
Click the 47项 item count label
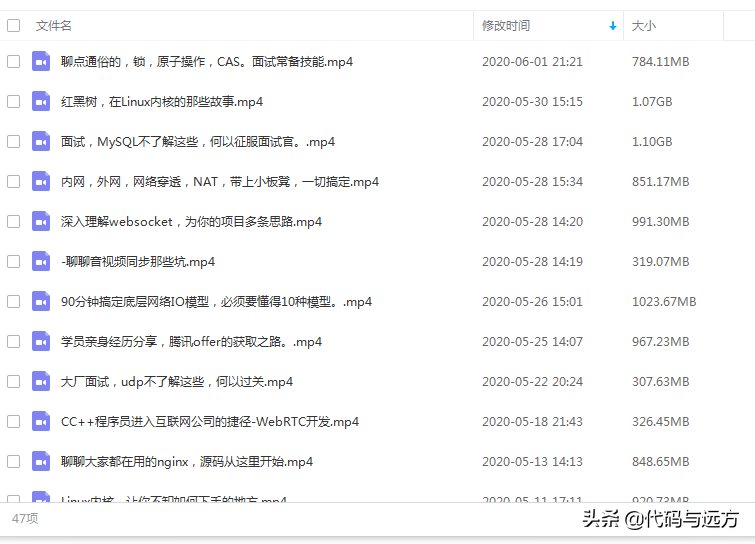pos(25,519)
